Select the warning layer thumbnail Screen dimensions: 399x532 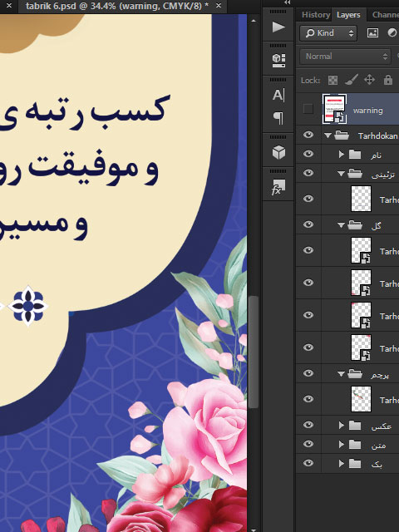[334, 109]
